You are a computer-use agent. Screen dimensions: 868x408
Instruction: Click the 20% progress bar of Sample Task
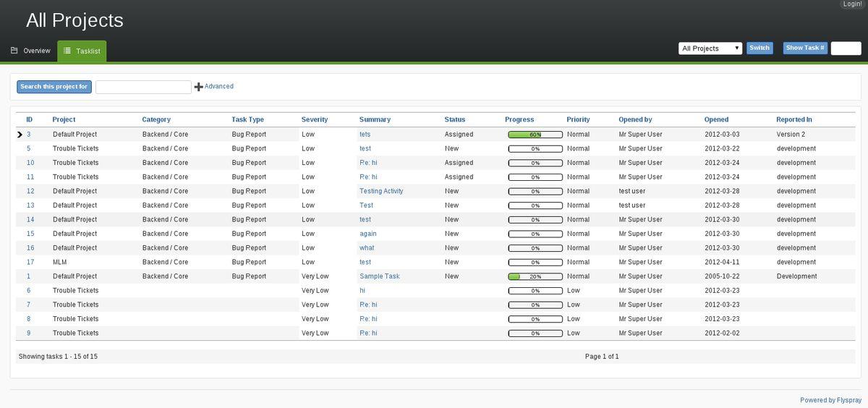pyautogui.click(x=535, y=276)
